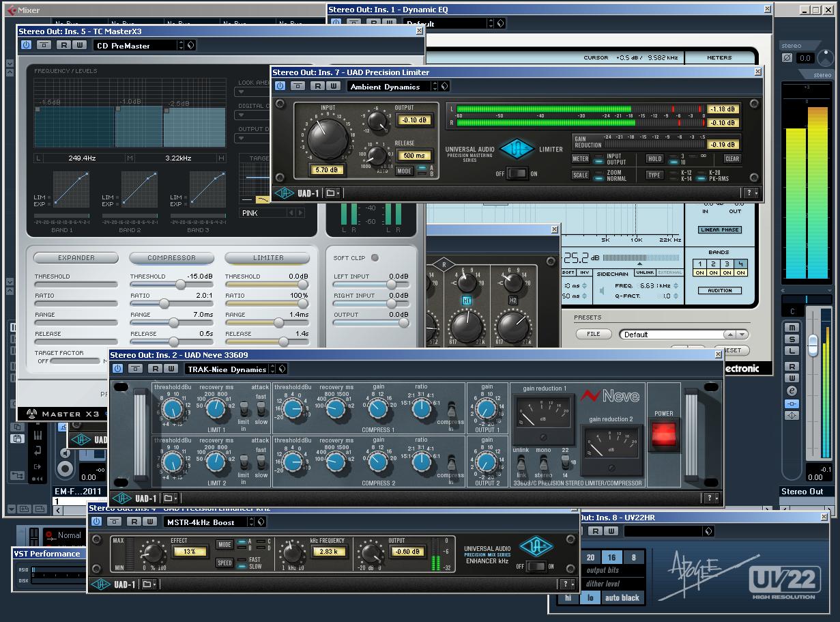Flip OFF/ON switch on Precision Enhancer
840x622 pixels.
[x=538, y=566]
